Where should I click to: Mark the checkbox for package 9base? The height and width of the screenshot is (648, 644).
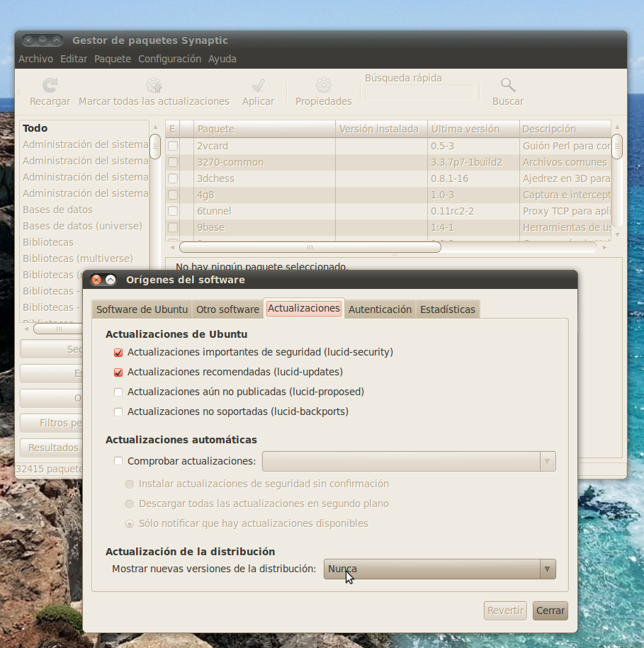tap(173, 227)
